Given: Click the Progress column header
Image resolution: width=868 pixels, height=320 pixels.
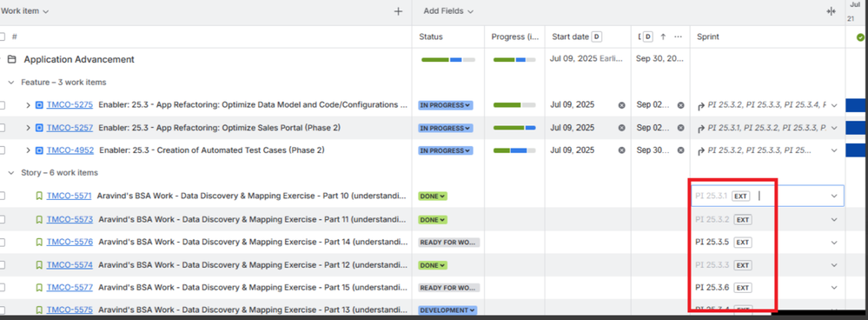Looking at the screenshot, I should 515,37.
